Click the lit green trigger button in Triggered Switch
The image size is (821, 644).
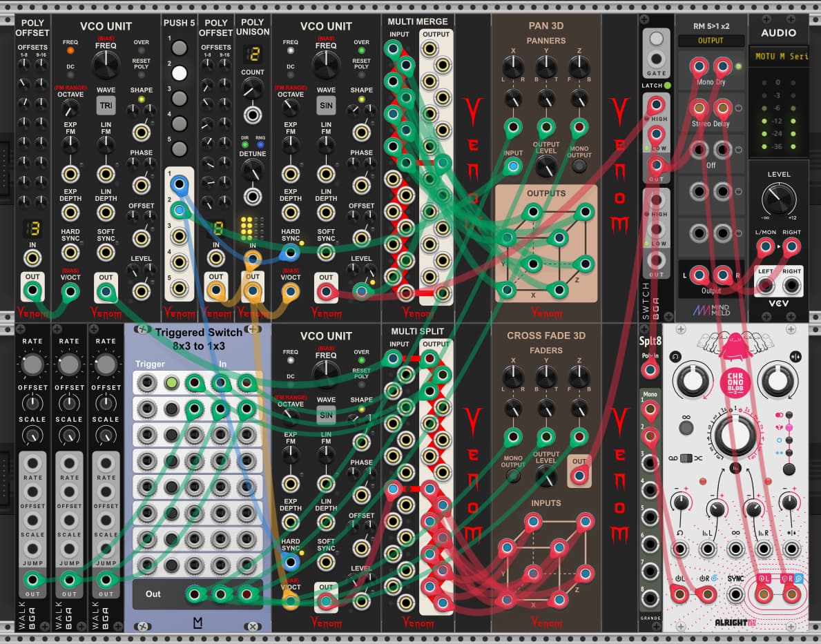171,382
